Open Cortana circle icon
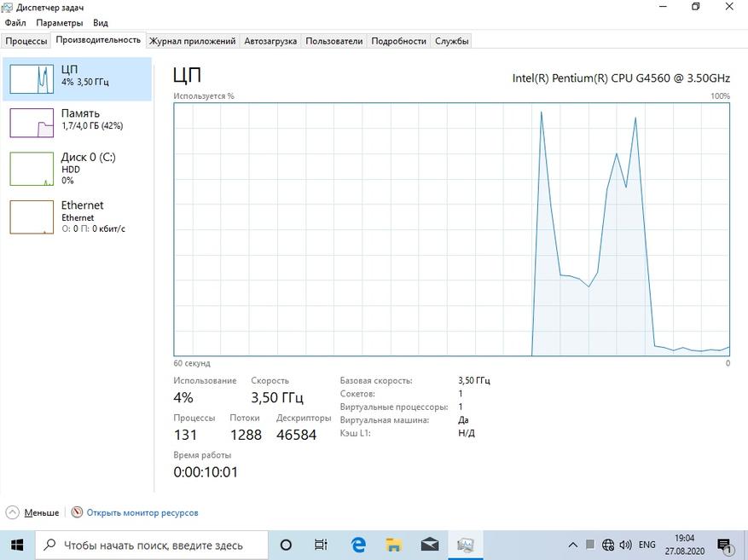The width and height of the screenshot is (748, 560). [286, 545]
